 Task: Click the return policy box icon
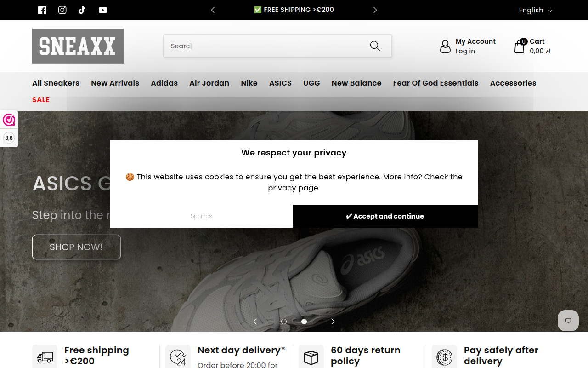pos(311,357)
